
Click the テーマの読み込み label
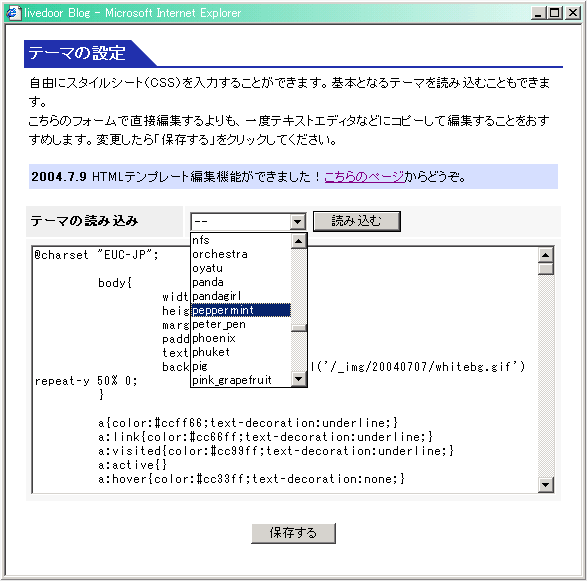coord(84,221)
